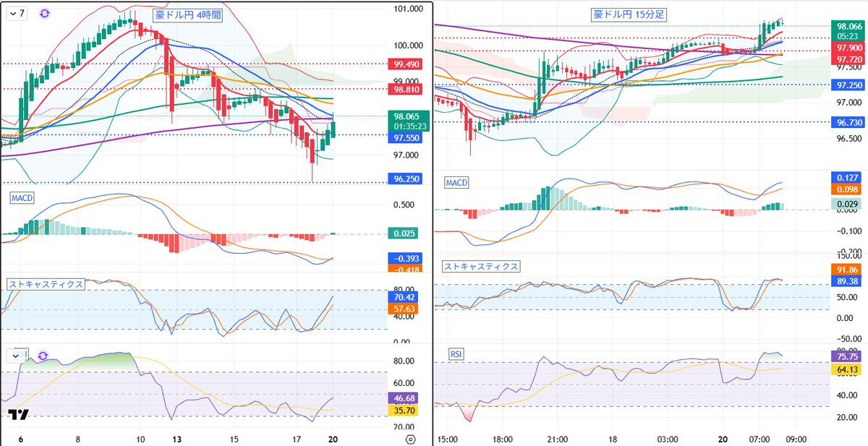The width and height of the screenshot is (868, 446).
Task: Click the 97.250 blue price label
Action: pyautogui.click(x=847, y=85)
